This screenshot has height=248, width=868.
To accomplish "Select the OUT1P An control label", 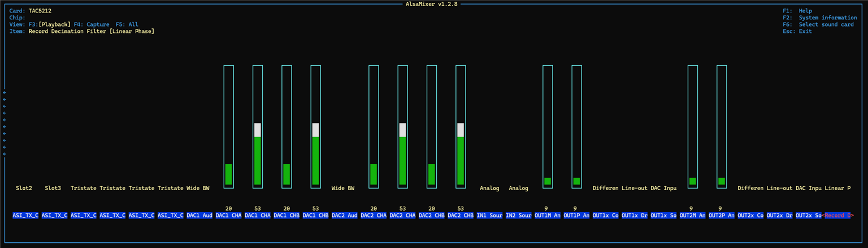I will [x=576, y=215].
